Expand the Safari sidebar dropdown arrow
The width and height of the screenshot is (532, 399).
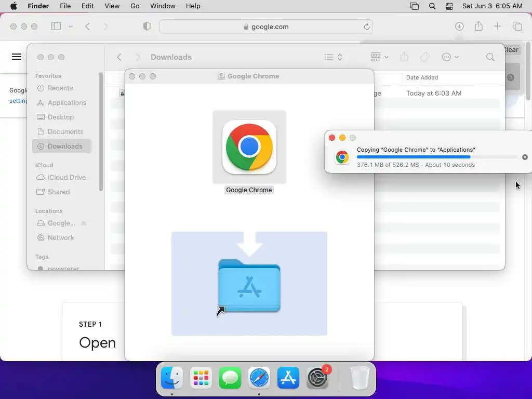[71, 26]
